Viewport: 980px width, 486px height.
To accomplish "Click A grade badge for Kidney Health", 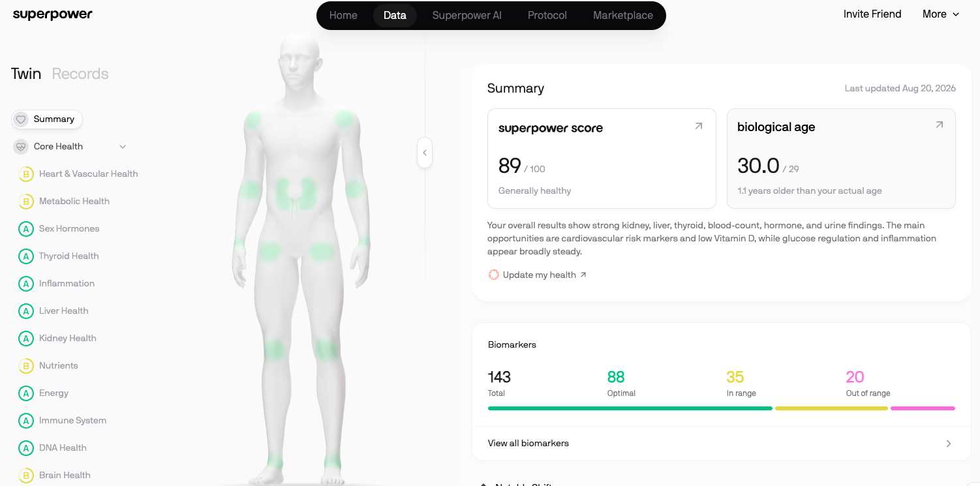I will coord(26,339).
